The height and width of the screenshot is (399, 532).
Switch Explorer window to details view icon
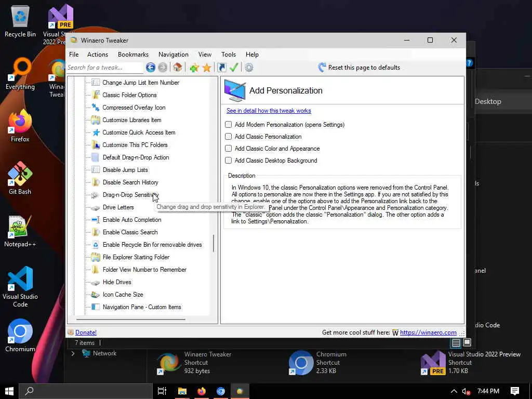pyautogui.click(x=456, y=343)
